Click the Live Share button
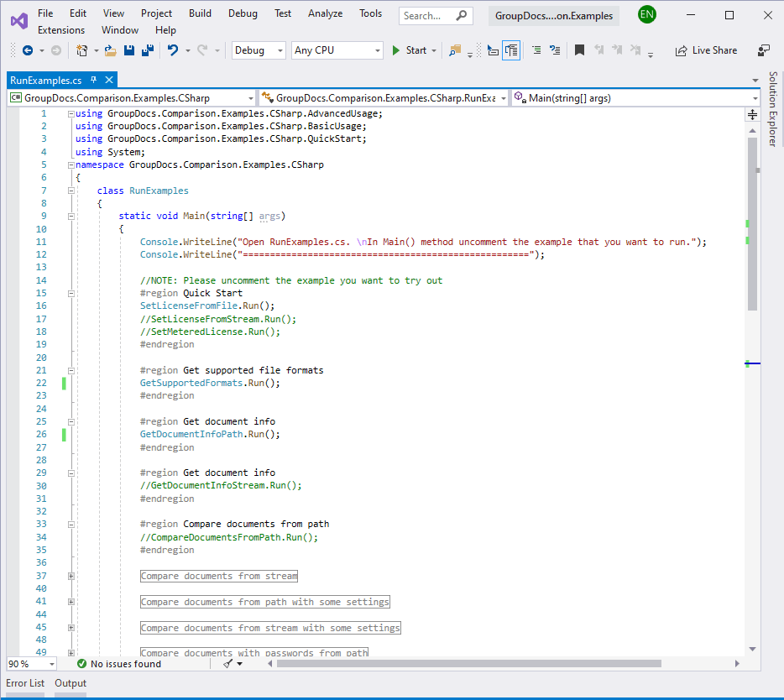The height and width of the screenshot is (700, 784). 706,50
